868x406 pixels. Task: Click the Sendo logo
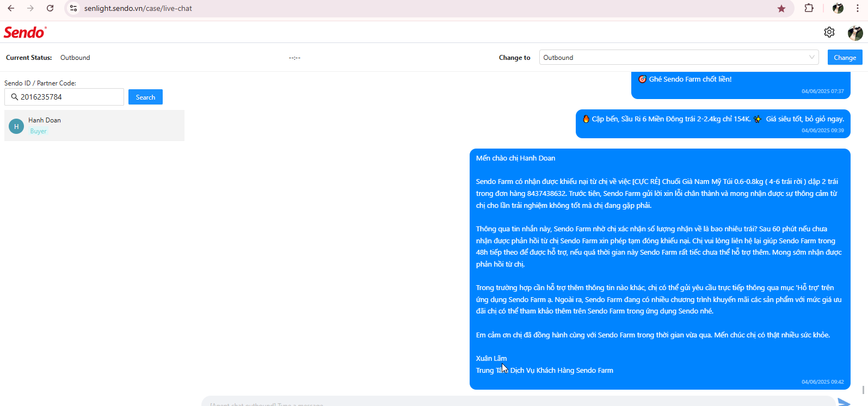(25, 32)
